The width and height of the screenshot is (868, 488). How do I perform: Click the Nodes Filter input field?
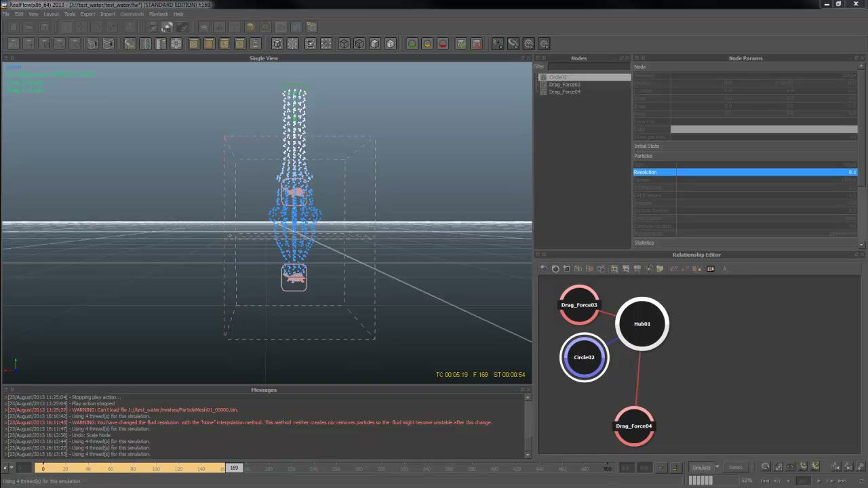[589, 67]
